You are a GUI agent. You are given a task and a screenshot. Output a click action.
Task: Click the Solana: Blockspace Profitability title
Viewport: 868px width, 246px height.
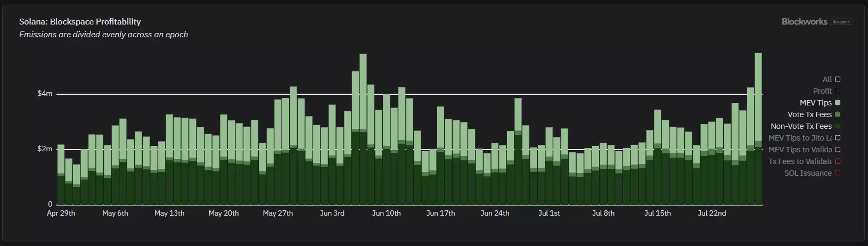point(80,22)
